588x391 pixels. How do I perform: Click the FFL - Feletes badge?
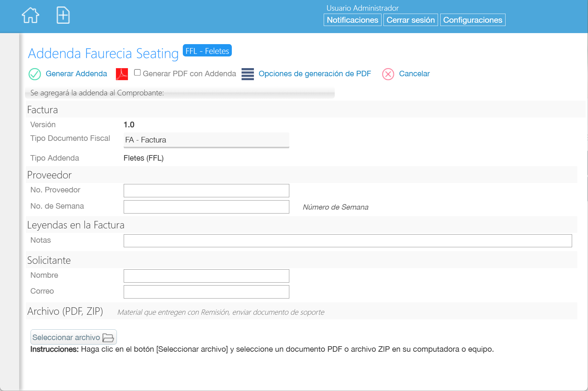coord(207,51)
